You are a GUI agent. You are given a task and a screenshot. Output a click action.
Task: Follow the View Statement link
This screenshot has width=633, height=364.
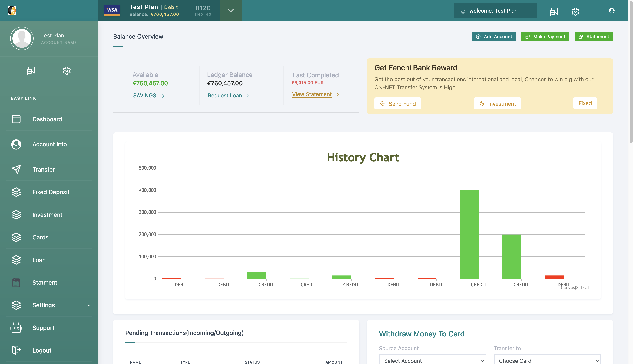click(x=312, y=94)
